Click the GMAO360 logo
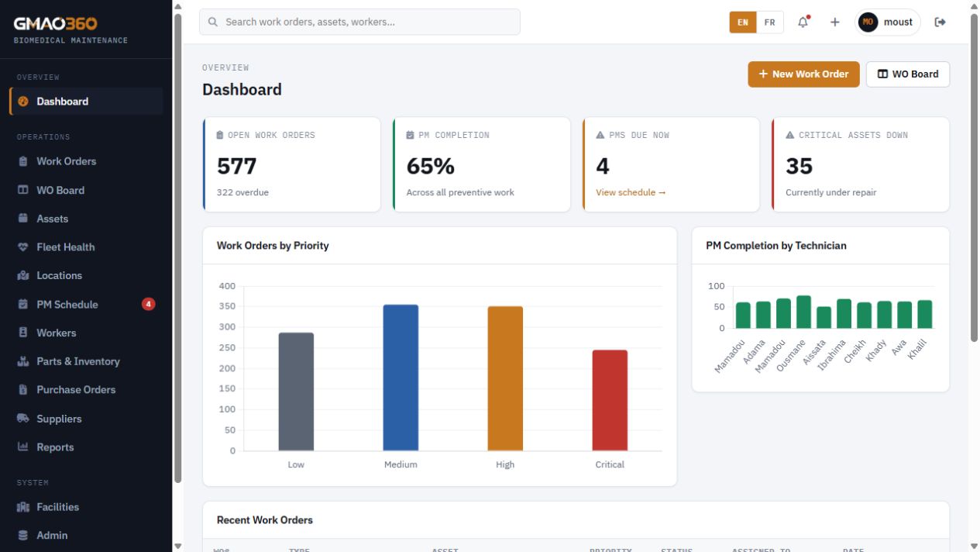The height and width of the screenshot is (552, 980). 56,24
